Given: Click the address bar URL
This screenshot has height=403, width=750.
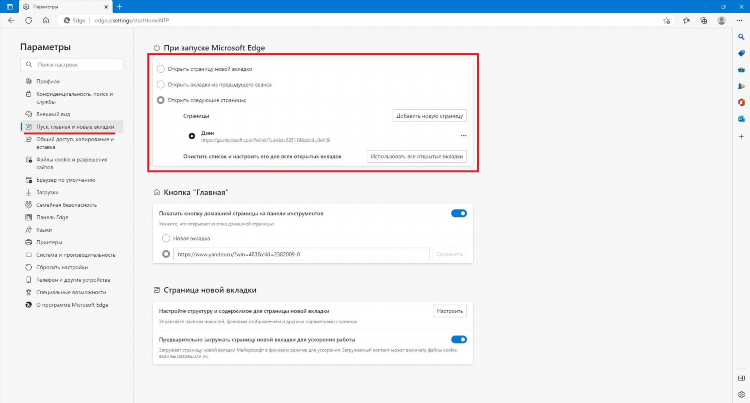Looking at the screenshot, I should pos(132,21).
